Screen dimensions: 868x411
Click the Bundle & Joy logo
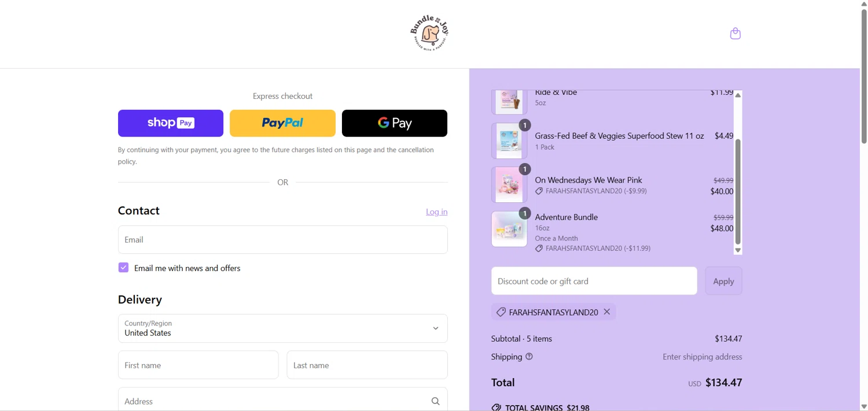430,34
